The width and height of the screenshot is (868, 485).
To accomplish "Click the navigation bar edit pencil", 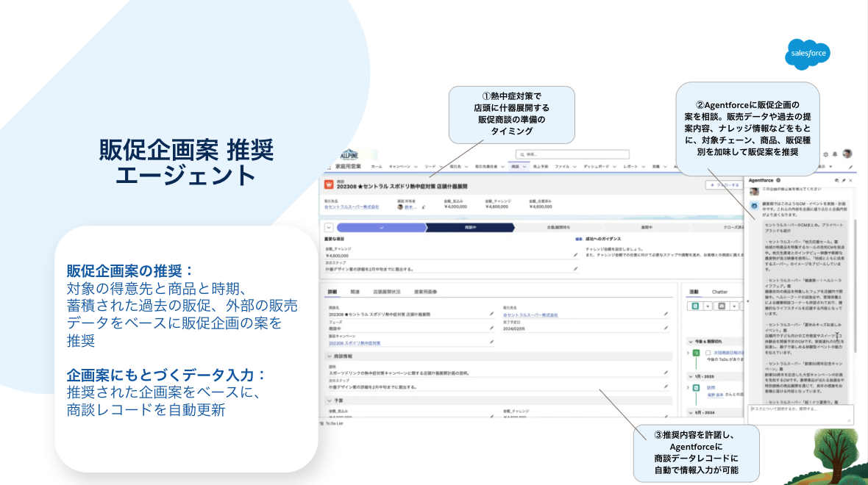I will [851, 167].
